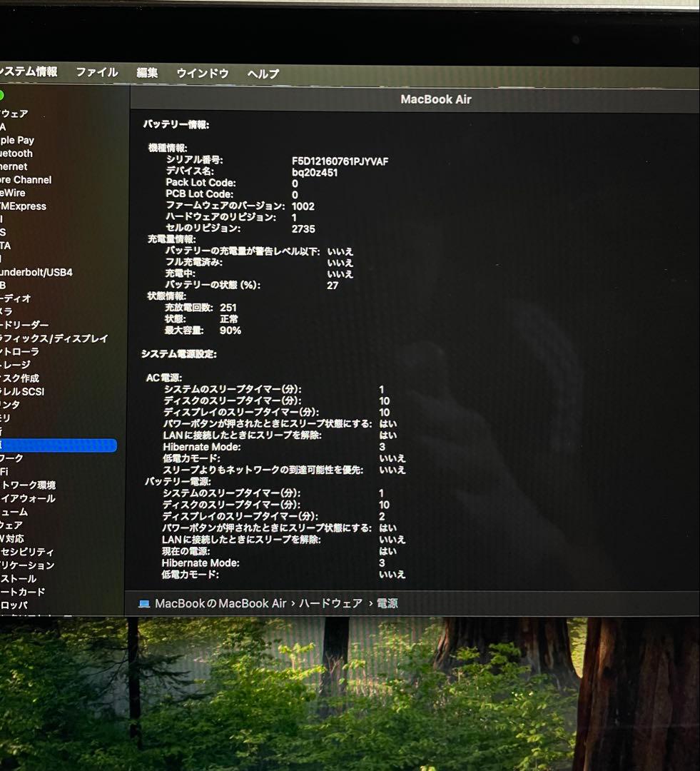700x771 pixels.
Task: Open Fibre Channel sidebar entry
Action: pyautogui.click(x=26, y=180)
